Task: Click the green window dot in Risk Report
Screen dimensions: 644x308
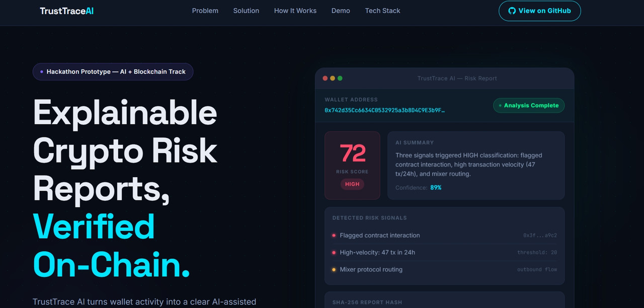Action: coord(340,78)
